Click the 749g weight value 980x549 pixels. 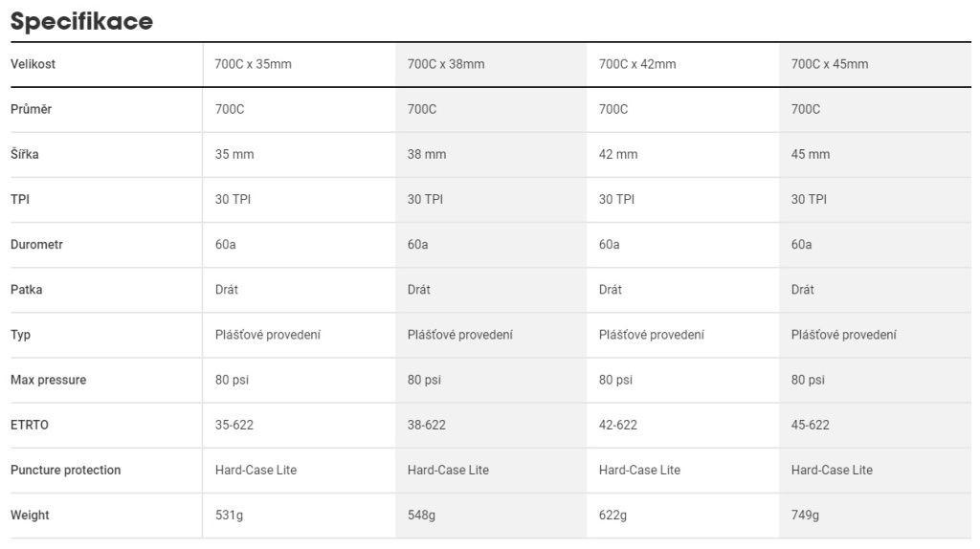806,516
